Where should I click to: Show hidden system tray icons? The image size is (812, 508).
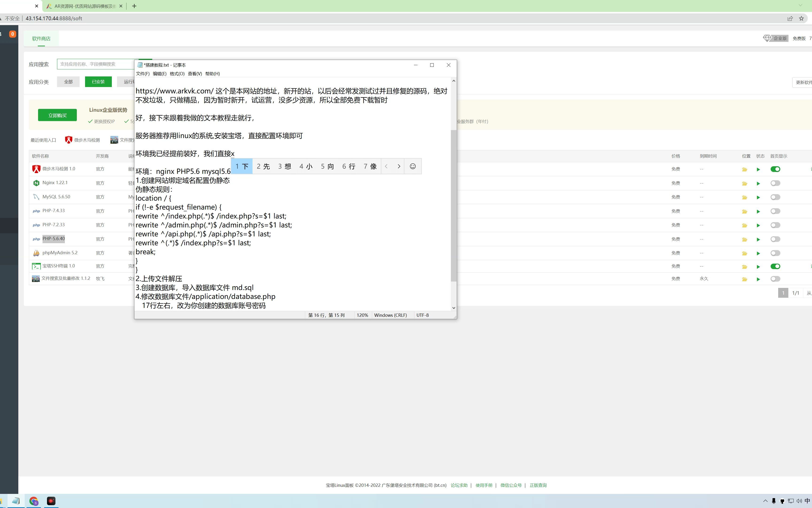point(765,501)
